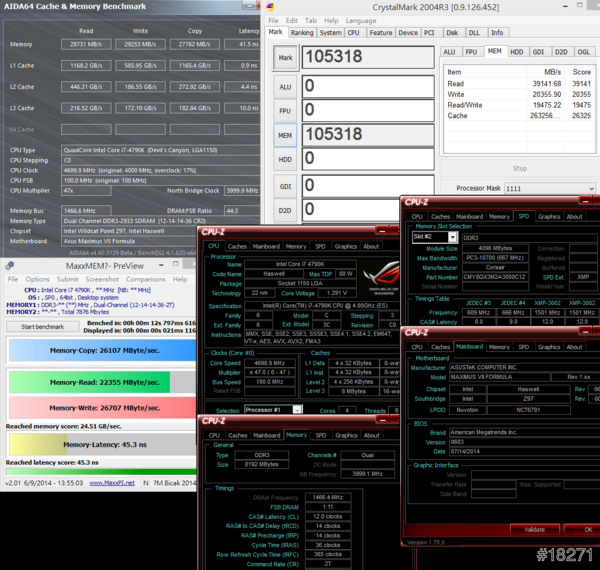Click the CrystalMark title bar icon

[x=270, y=6]
